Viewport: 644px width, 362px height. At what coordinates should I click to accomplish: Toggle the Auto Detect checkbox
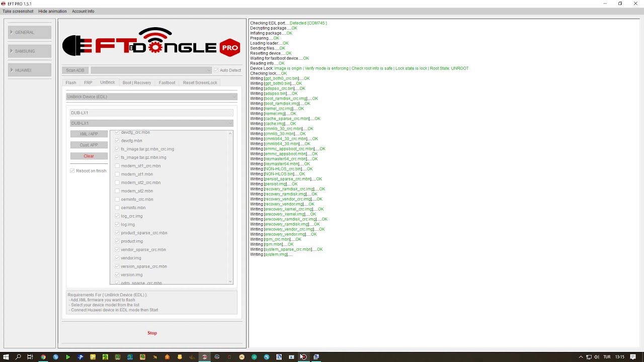[216, 70]
